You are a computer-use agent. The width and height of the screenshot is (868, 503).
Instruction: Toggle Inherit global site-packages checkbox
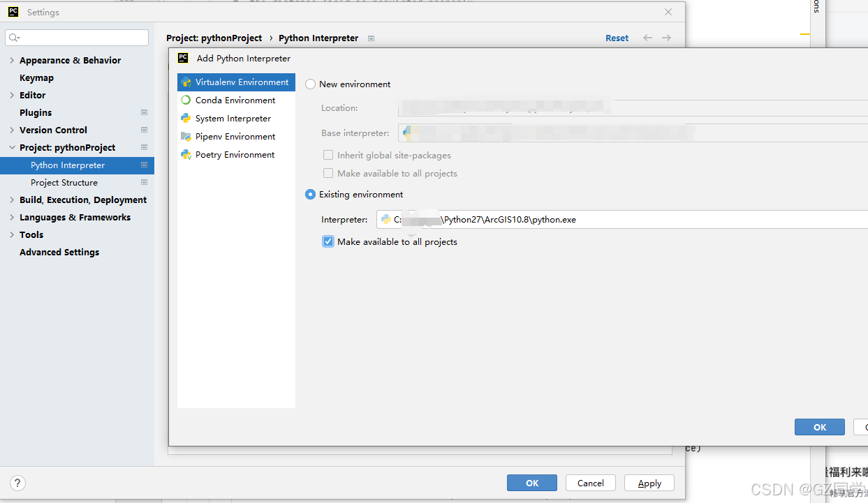[x=328, y=155]
